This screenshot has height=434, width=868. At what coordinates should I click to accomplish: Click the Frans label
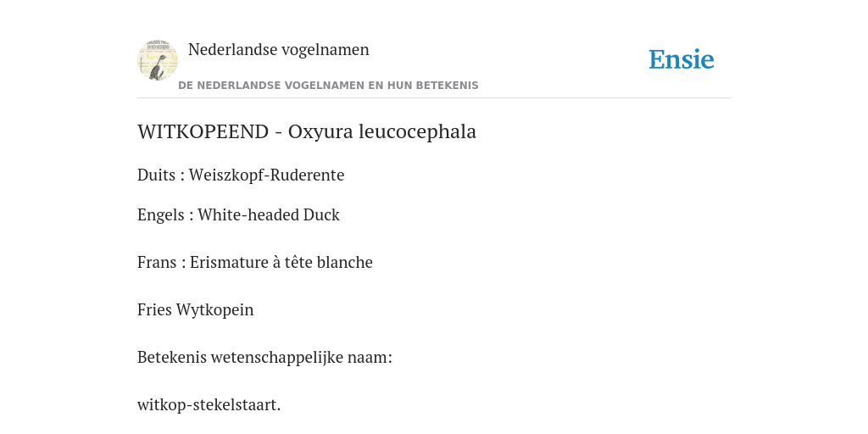point(158,263)
